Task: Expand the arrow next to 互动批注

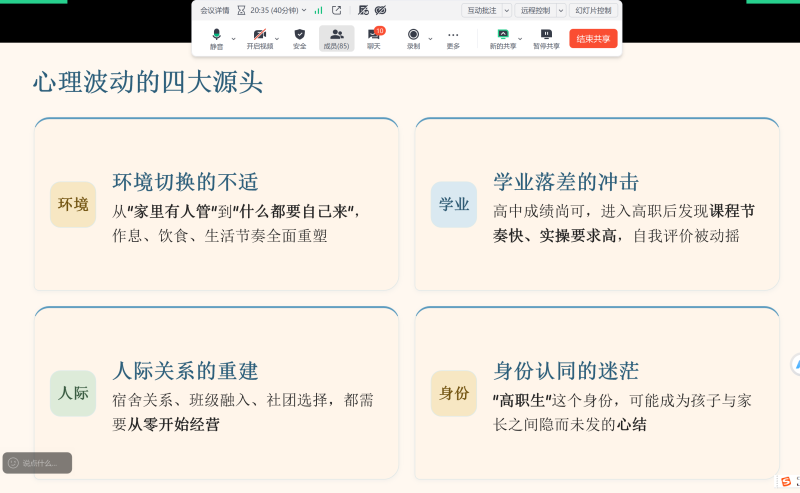Action: (507, 10)
